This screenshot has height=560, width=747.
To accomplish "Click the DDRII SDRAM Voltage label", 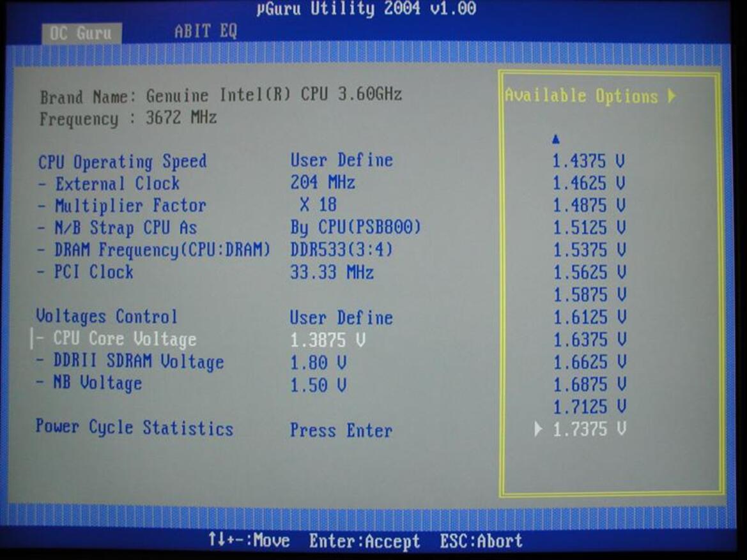I will (x=138, y=361).
